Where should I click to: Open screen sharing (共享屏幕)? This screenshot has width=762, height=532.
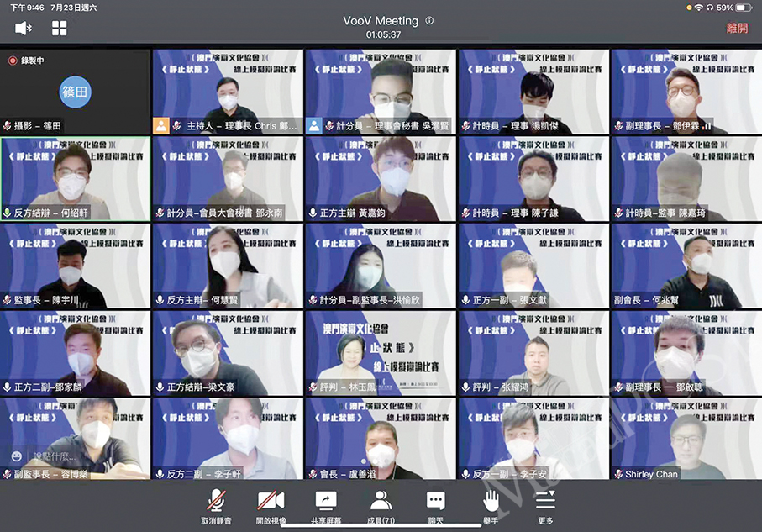pos(325,507)
